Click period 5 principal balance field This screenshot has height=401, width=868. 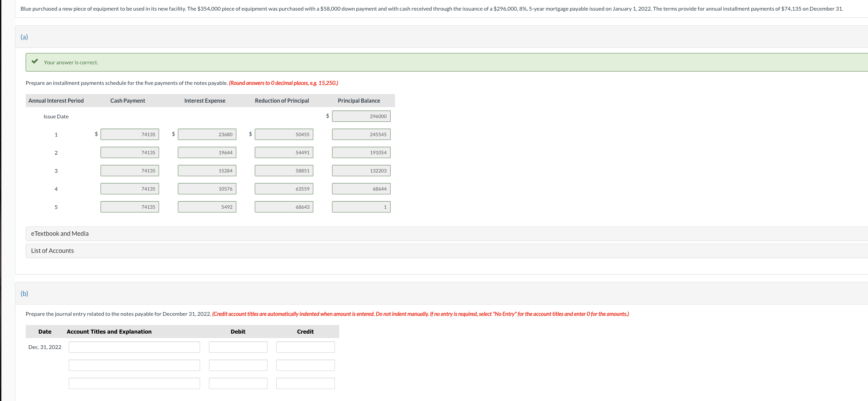(x=361, y=207)
